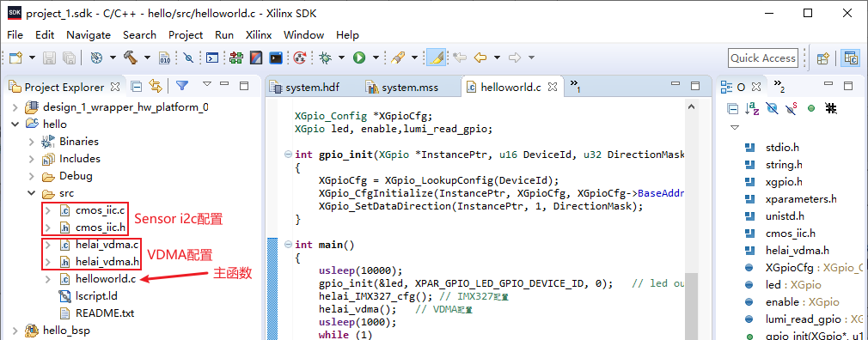Toggle Hide Static Members in Outline
868x340 pixels.
792,109
